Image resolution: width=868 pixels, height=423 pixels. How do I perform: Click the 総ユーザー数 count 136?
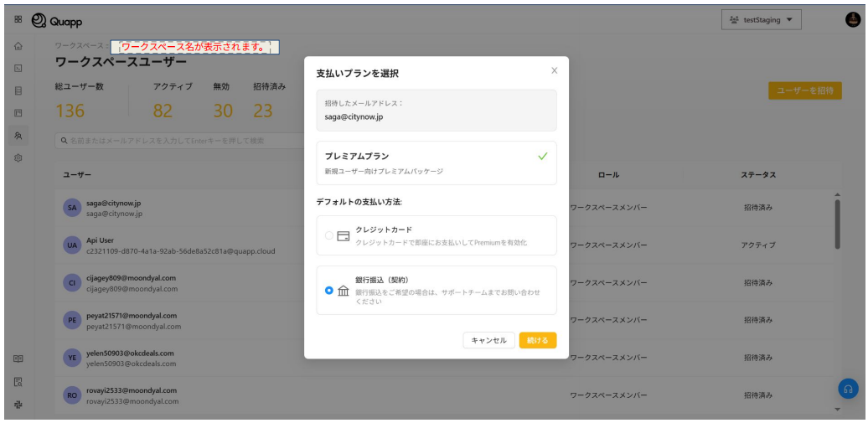(70, 111)
